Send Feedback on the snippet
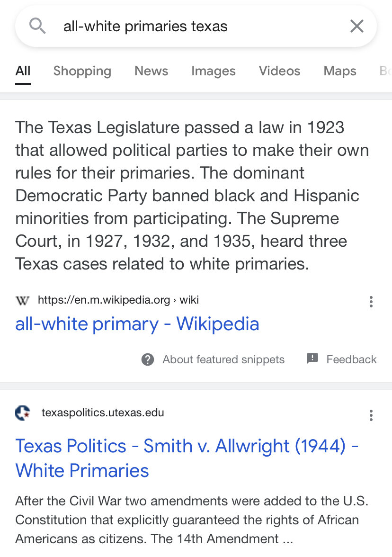Viewport: 392px width, 557px height. click(x=351, y=359)
